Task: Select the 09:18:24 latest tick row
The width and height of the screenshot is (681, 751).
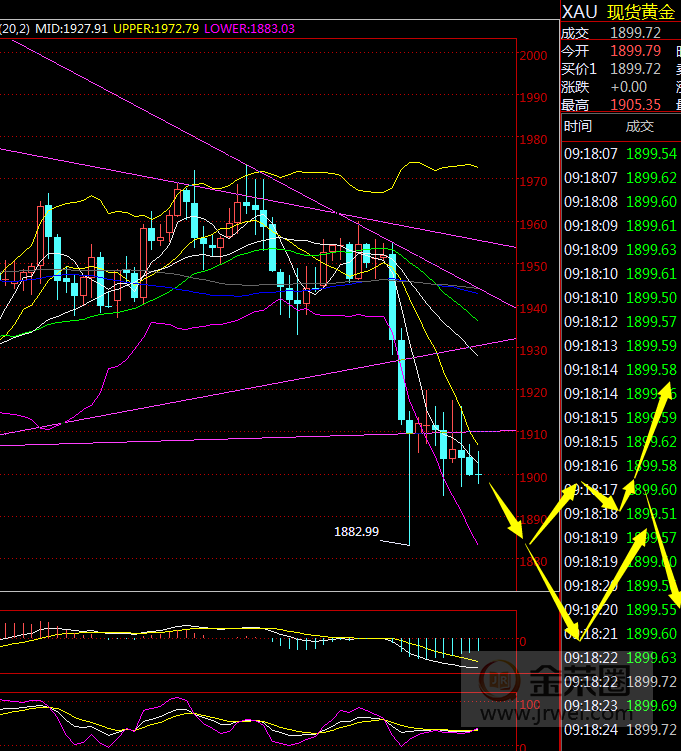Action: pyautogui.click(x=620, y=729)
